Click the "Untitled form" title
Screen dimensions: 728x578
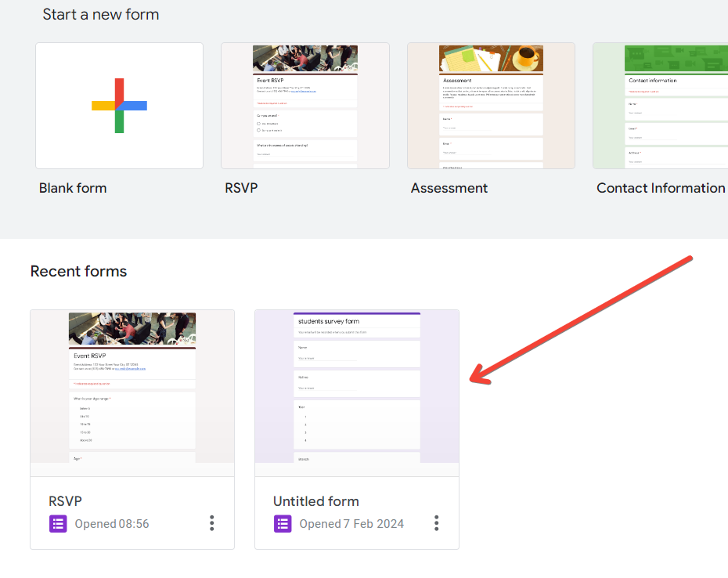click(316, 501)
